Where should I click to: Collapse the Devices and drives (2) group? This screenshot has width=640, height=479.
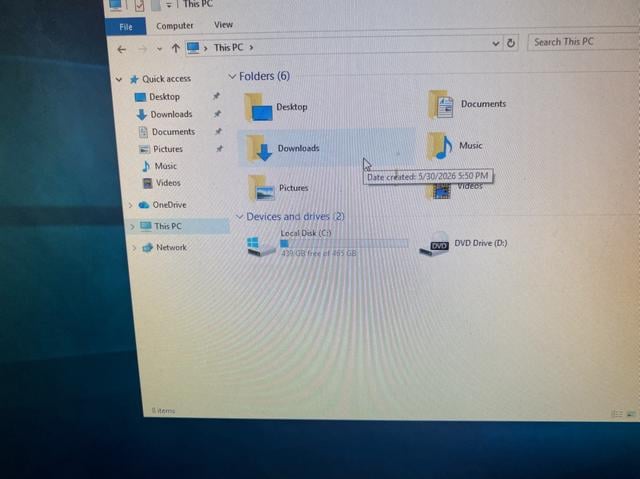point(240,217)
